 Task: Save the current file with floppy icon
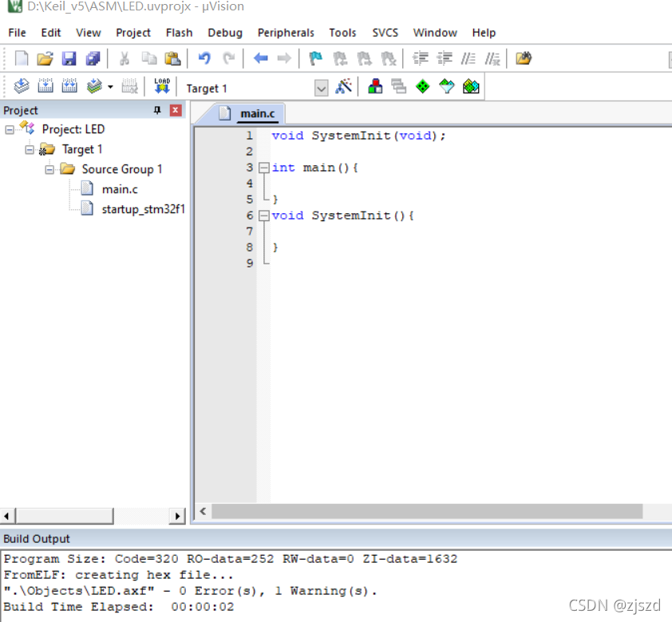point(69,58)
